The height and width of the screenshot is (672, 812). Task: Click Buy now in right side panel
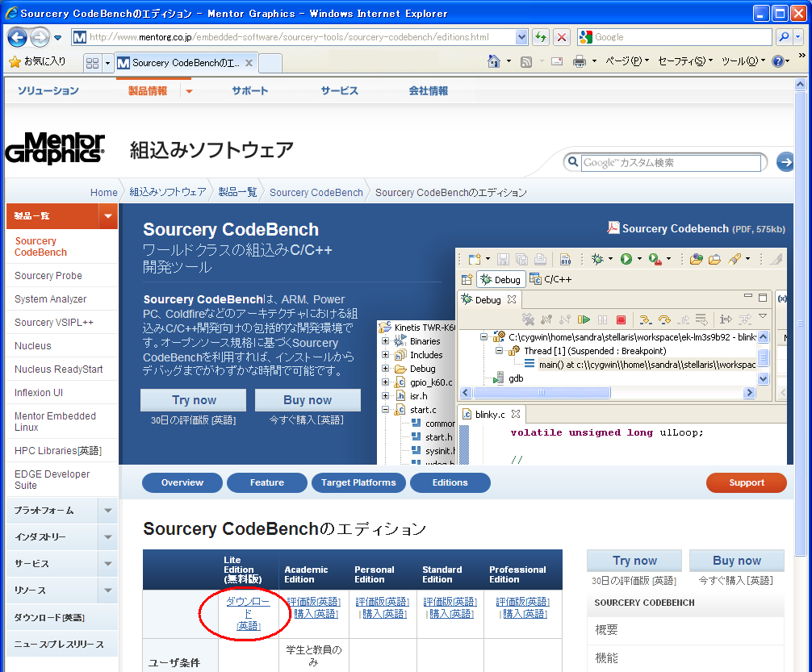737,561
